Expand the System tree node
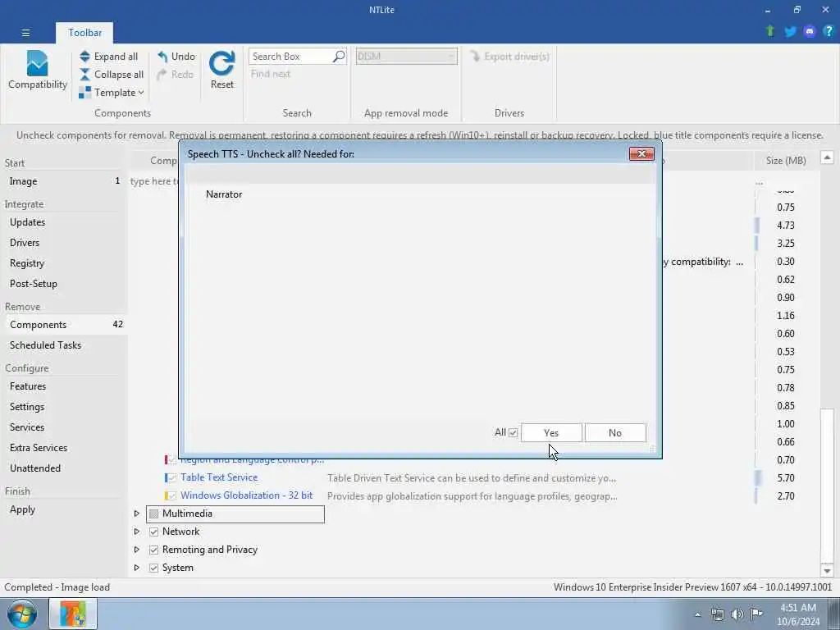 pyautogui.click(x=137, y=568)
